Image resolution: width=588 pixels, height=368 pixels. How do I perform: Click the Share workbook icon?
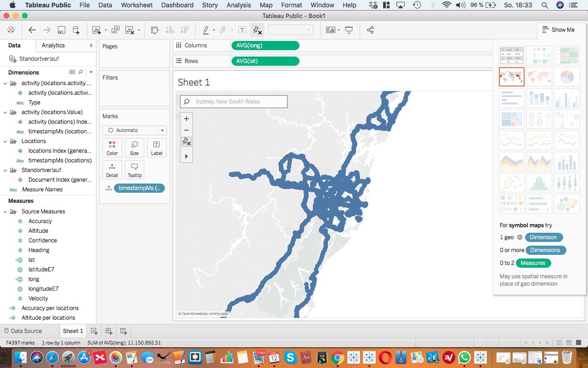(370, 30)
